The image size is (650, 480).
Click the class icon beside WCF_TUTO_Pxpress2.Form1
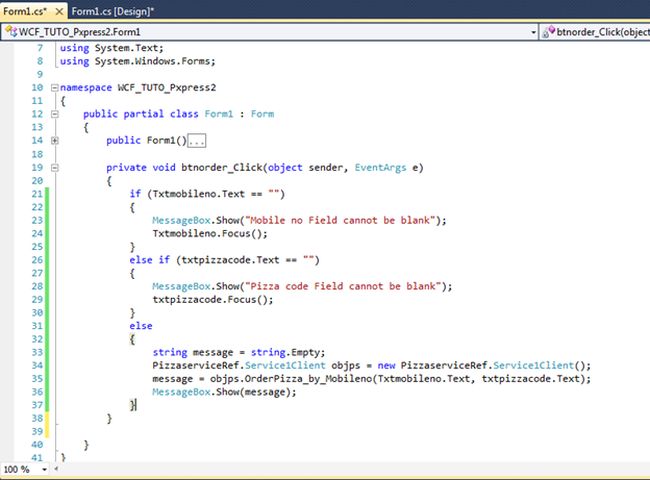[11, 32]
